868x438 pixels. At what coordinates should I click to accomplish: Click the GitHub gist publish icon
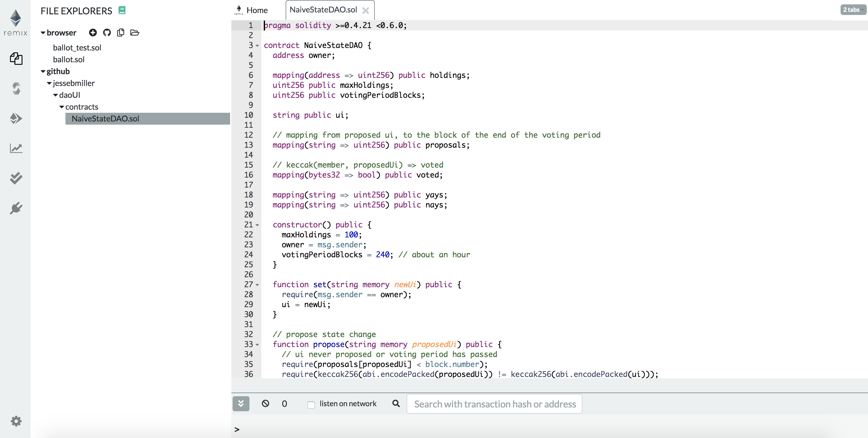tap(107, 33)
